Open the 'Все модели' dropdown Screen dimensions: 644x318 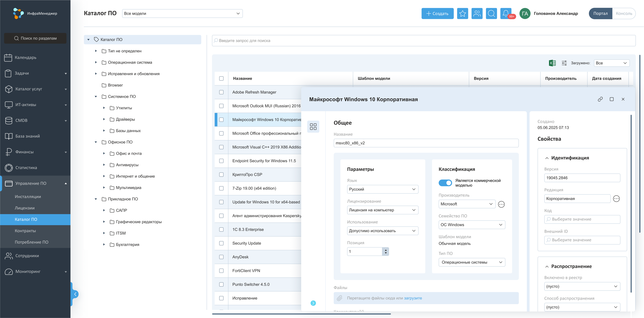pos(182,13)
